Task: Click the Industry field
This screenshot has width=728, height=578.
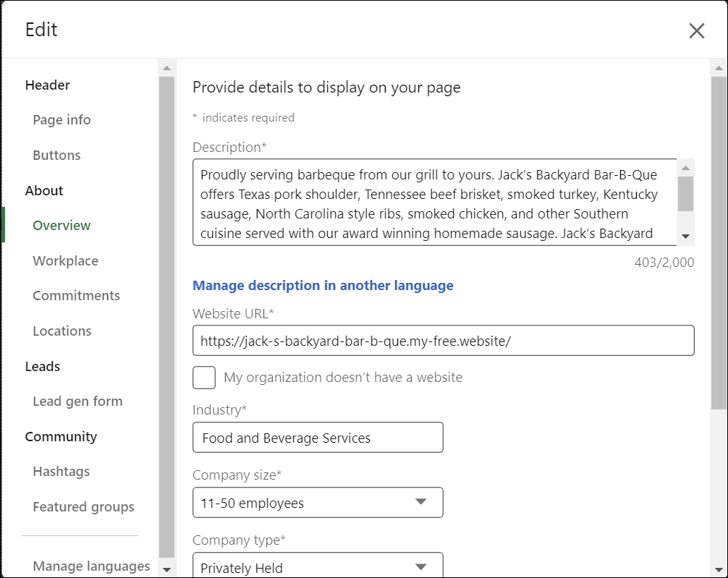Action: pos(318,438)
